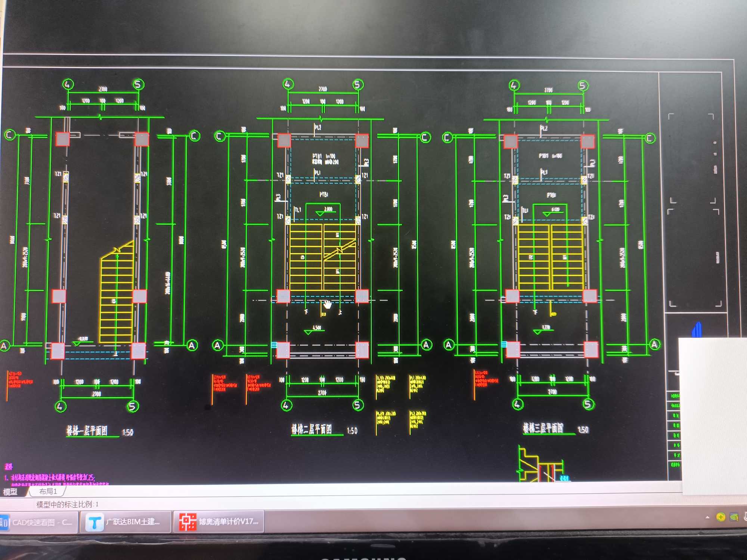The height and width of the screenshot is (560, 747).
Task: Click bottom axis bubble 5 of third-floor plan
Action: coord(588,404)
